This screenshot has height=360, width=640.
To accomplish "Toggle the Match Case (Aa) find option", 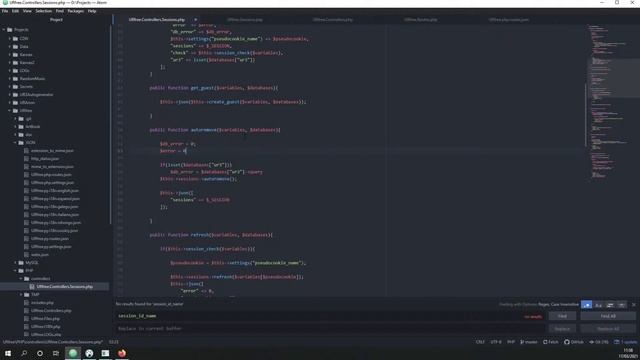I will 598,305.
